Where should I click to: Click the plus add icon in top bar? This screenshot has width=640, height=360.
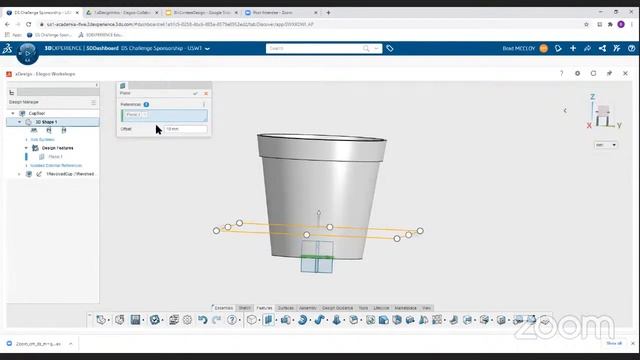click(x=573, y=49)
